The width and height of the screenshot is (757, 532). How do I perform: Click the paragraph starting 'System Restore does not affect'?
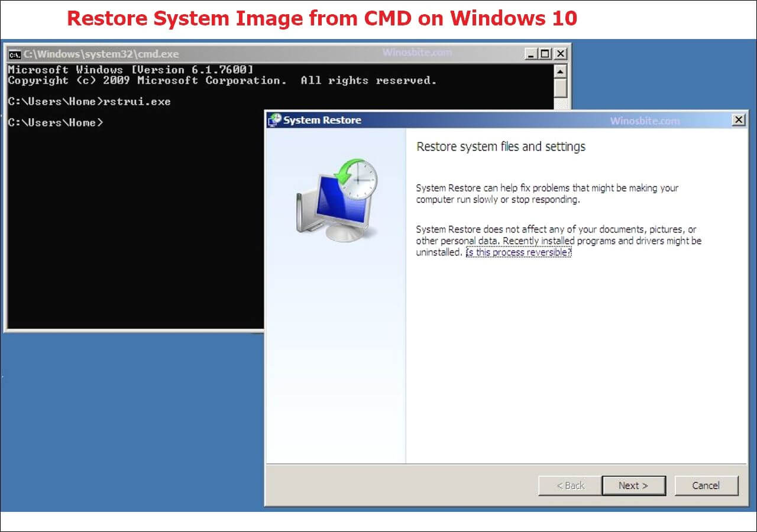559,241
